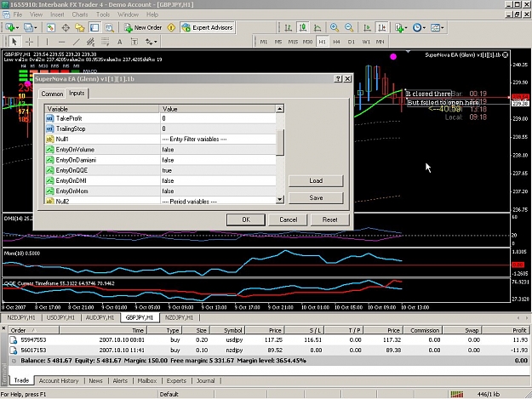Screen dimensions: 532x399
Task: Click the dialog help question-mark button
Action: (338, 78)
